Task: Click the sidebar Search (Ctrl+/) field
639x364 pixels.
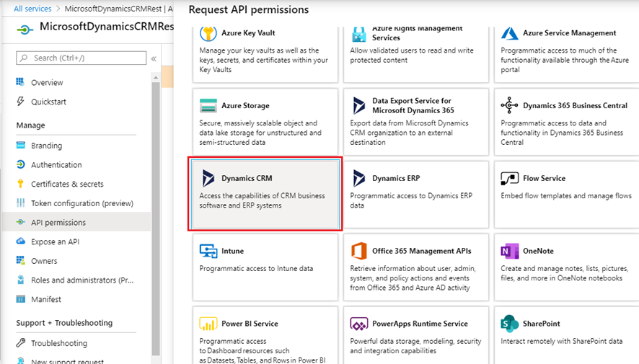Action: [x=81, y=58]
